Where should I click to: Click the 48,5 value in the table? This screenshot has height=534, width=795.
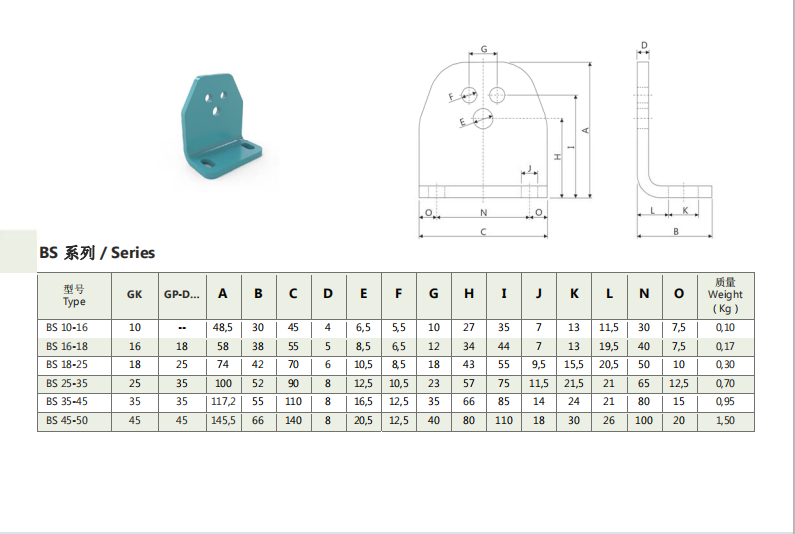click(x=223, y=328)
